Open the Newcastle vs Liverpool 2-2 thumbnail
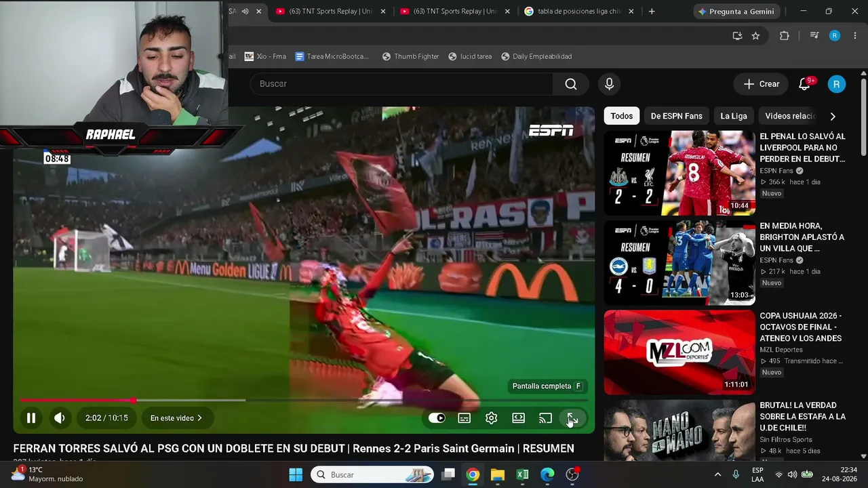868x488 pixels. 679,173
